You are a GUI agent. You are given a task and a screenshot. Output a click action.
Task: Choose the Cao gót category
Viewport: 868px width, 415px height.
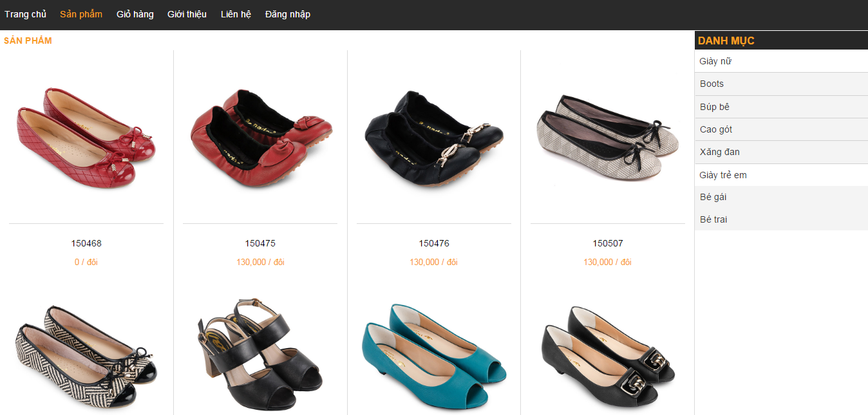781,129
